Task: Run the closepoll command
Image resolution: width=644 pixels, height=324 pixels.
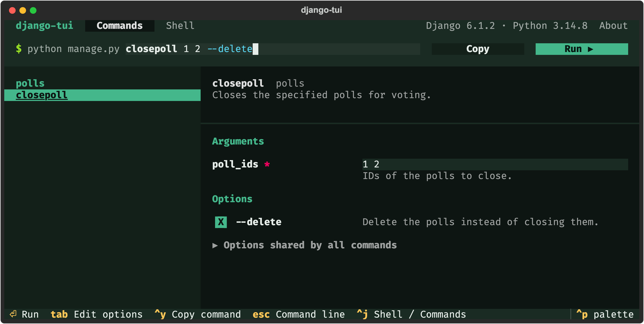Action: click(582, 49)
